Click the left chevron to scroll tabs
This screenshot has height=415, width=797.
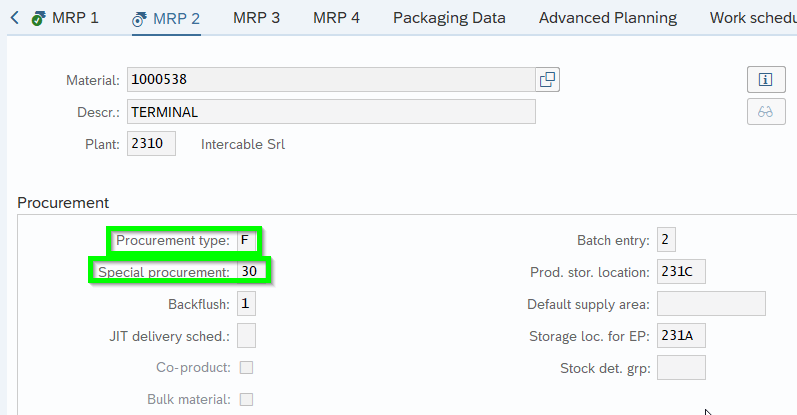[x=14, y=18]
